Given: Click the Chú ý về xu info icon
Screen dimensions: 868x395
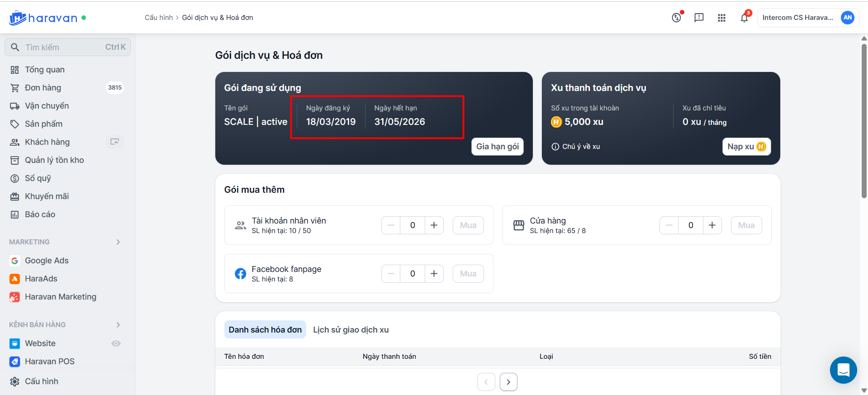Looking at the screenshot, I should [x=555, y=147].
